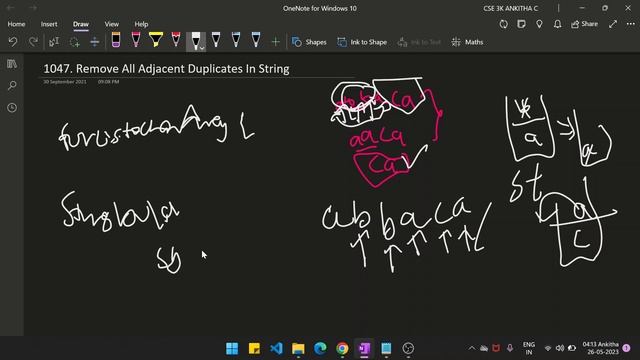Open recent notes list
The image size is (640, 360).
[x=12, y=108]
